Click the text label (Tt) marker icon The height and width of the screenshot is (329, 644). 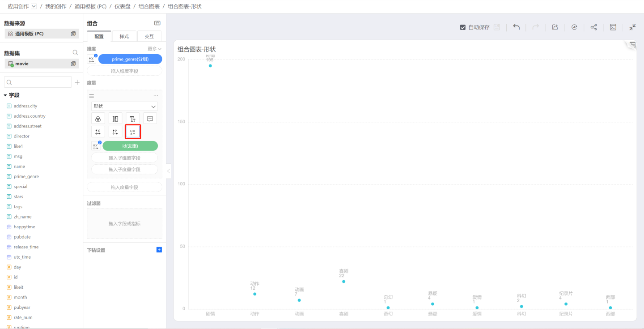[x=132, y=119]
